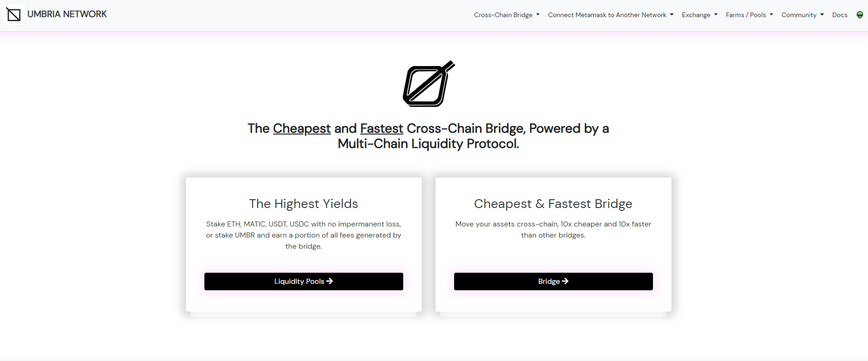Click the arrow icon on the Bridge button

[565, 281]
